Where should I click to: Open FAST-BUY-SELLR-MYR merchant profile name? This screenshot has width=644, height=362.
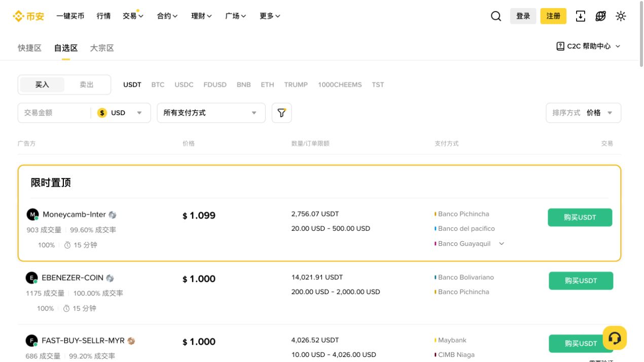coord(83,341)
